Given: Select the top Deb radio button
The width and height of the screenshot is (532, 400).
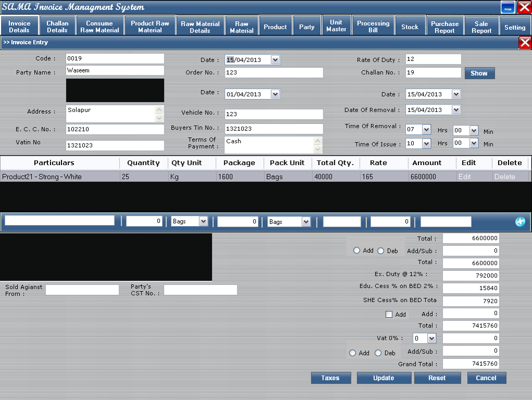Looking at the screenshot, I should coord(381,251).
